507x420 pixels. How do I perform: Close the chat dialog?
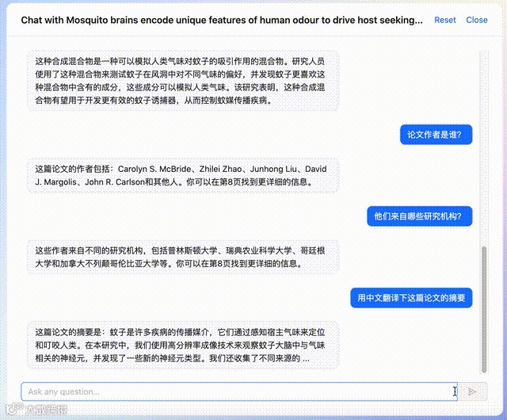(x=477, y=20)
